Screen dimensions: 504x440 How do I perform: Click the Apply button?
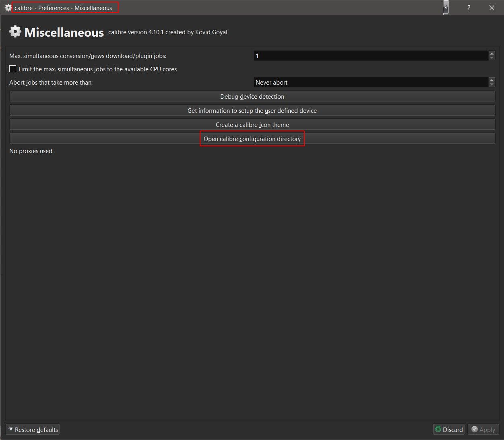coord(483,430)
